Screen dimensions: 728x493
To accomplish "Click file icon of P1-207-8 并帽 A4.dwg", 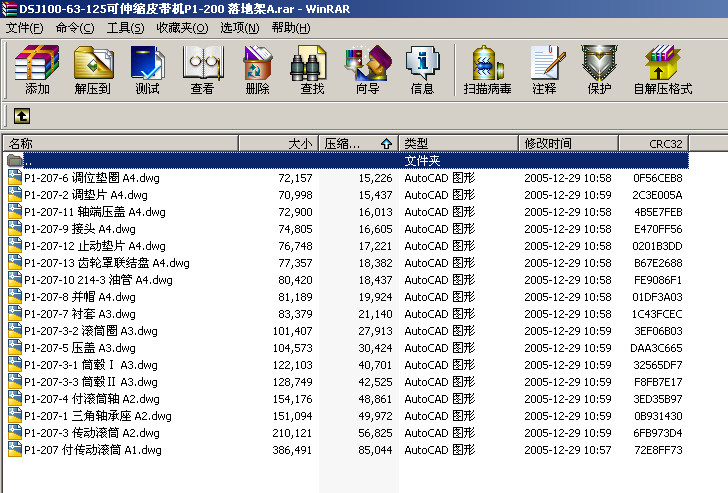I will [x=15, y=296].
